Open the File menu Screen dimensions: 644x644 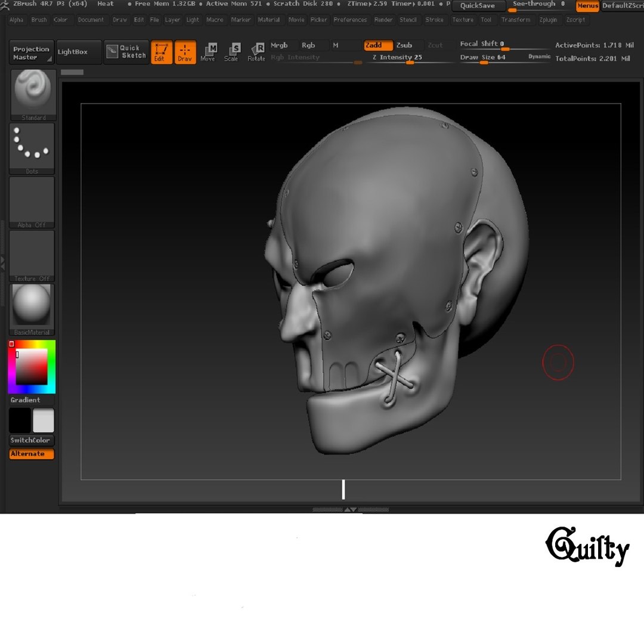[x=154, y=20]
